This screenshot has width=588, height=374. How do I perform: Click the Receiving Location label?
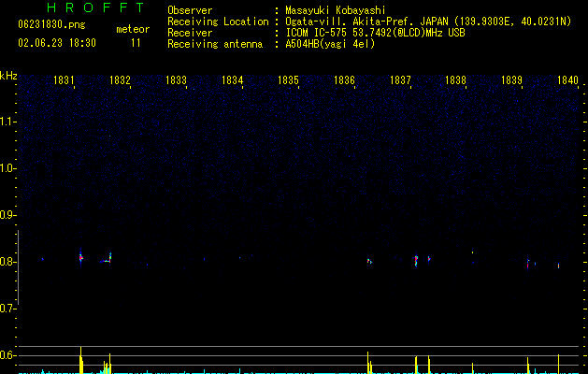(x=218, y=22)
